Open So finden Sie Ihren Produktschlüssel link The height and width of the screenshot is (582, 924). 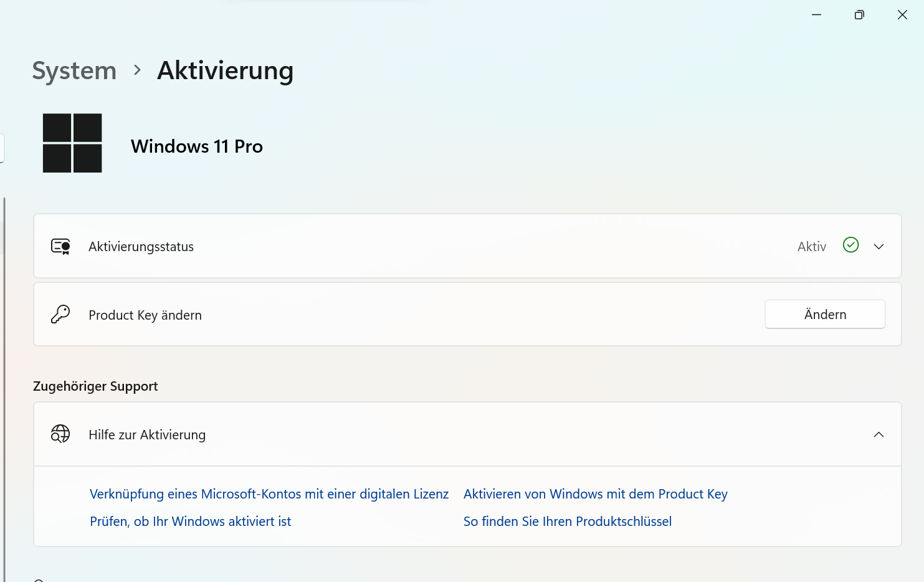568,522
